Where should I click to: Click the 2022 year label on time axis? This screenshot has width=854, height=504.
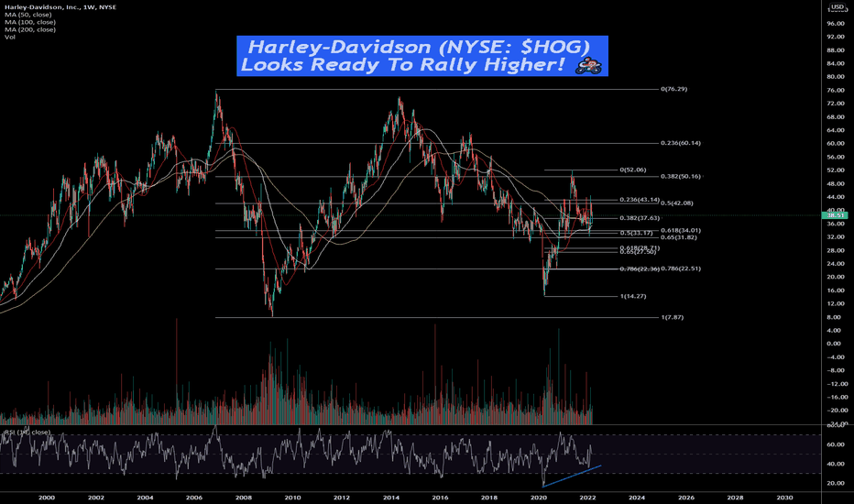point(587,498)
